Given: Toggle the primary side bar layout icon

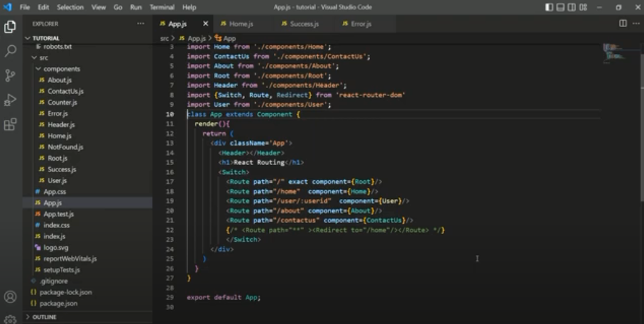Looking at the screenshot, I should pos(549,8).
